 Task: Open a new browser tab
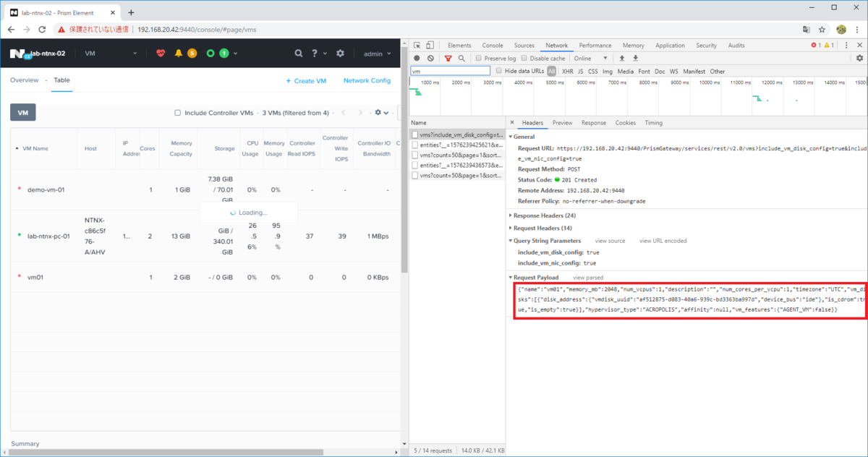(131, 12)
